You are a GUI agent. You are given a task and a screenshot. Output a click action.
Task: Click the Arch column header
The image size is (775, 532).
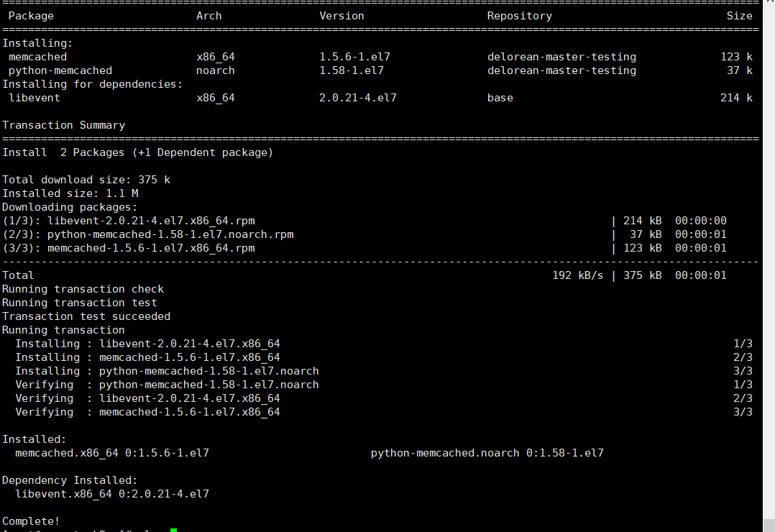[208, 15]
